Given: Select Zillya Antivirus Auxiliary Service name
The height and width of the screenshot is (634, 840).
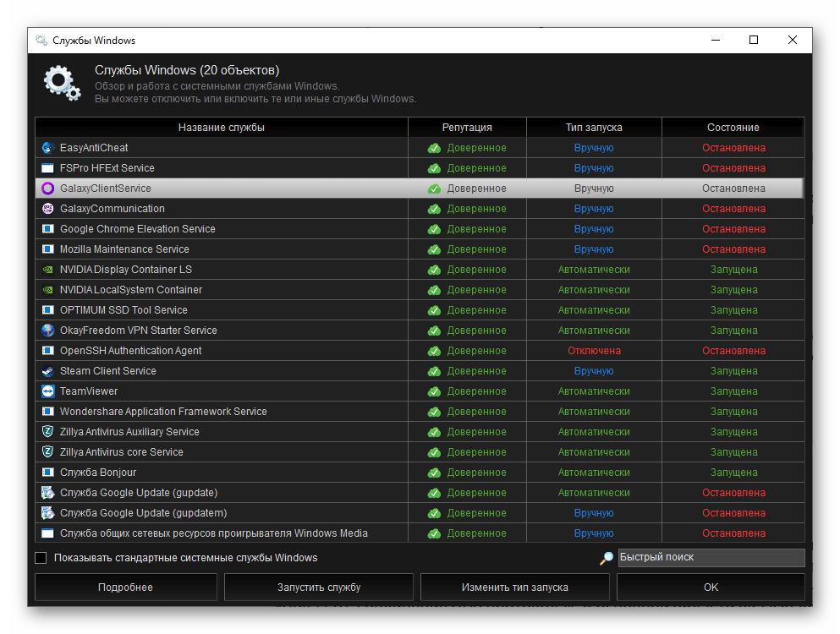Looking at the screenshot, I should click(129, 432).
